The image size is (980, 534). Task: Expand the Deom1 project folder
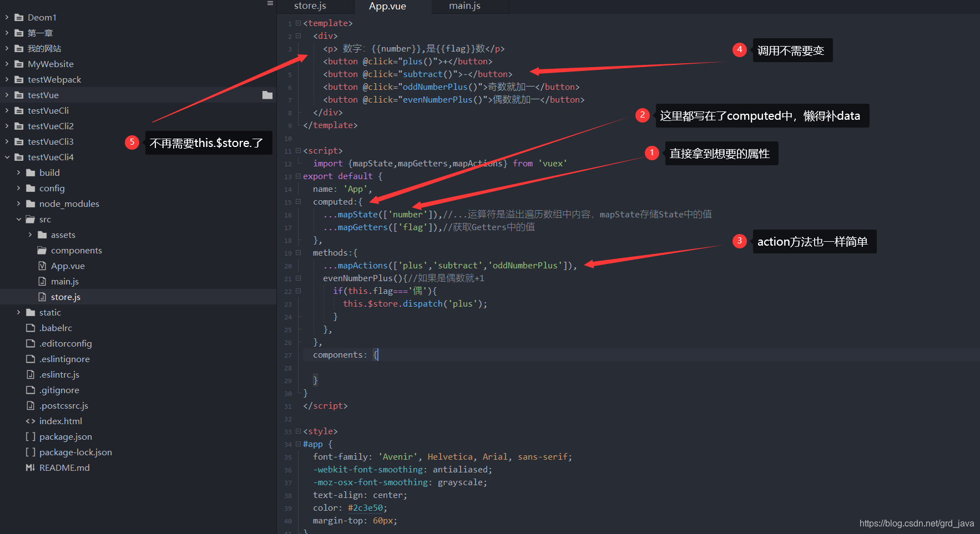tap(7, 18)
